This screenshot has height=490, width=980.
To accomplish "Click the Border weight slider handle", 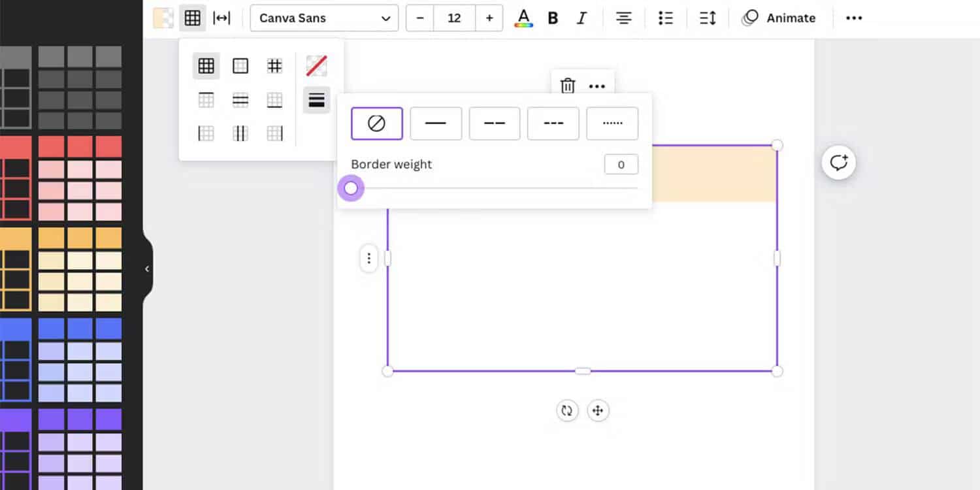I will pos(351,188).
